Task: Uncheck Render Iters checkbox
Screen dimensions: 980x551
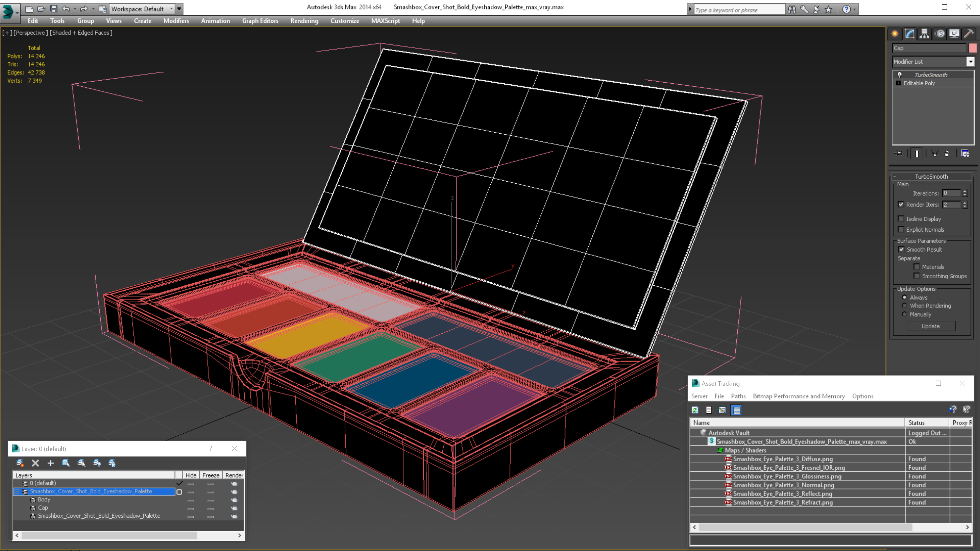Action: (x=901, y=204)
